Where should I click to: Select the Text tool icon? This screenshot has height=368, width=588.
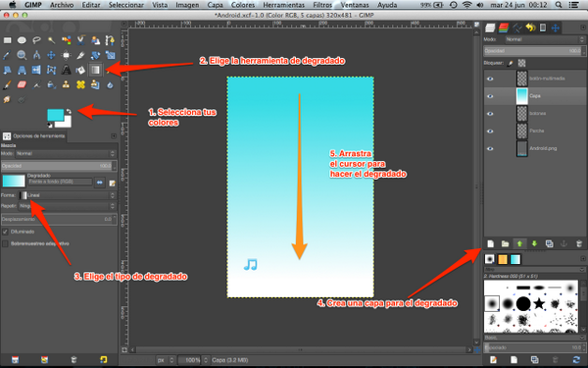66,70
